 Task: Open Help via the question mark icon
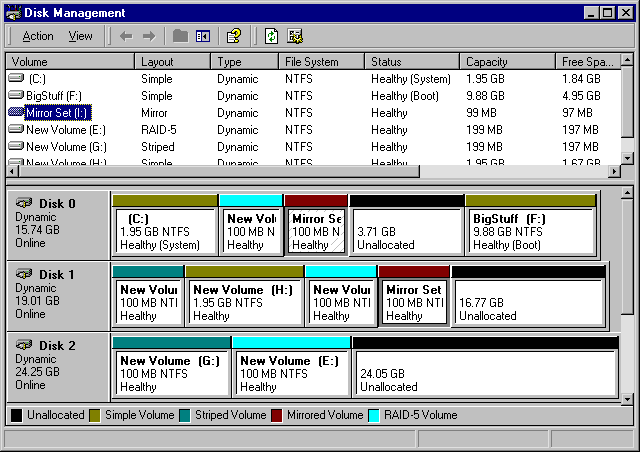tap(234, 36)
